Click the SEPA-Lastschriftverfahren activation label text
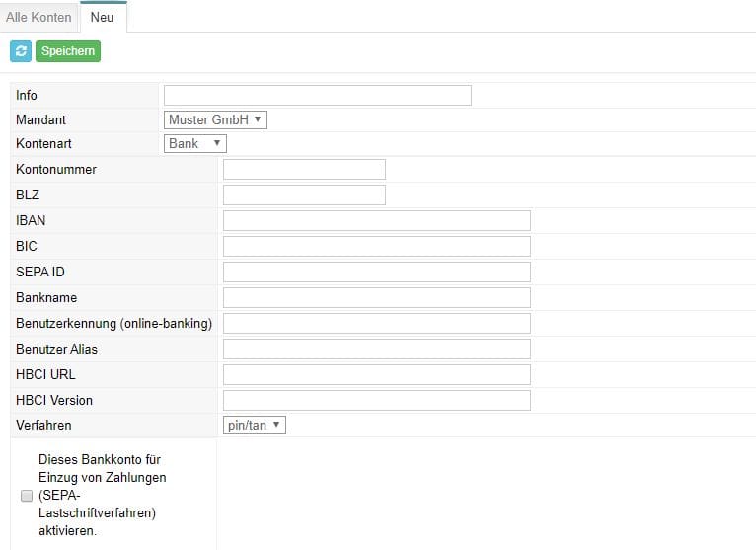The image size is (756, 550). click(x=103, y=495)
